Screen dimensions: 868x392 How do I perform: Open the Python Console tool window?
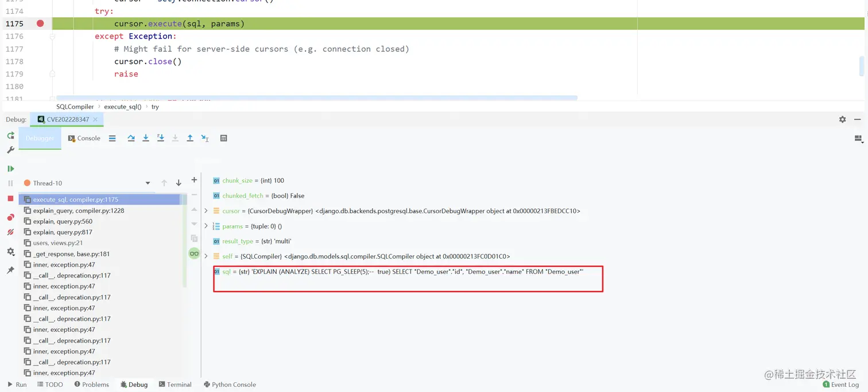coord(230,385)
